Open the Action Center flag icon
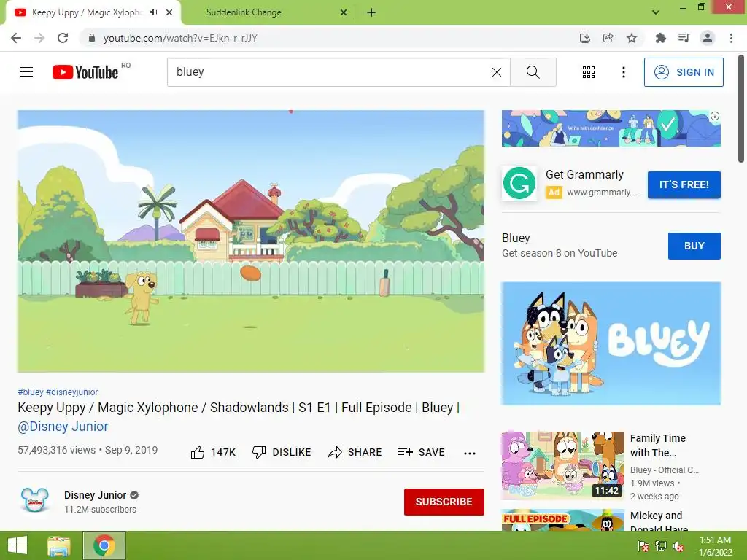This screenshot has width=747, height=560. pos(643,546)
